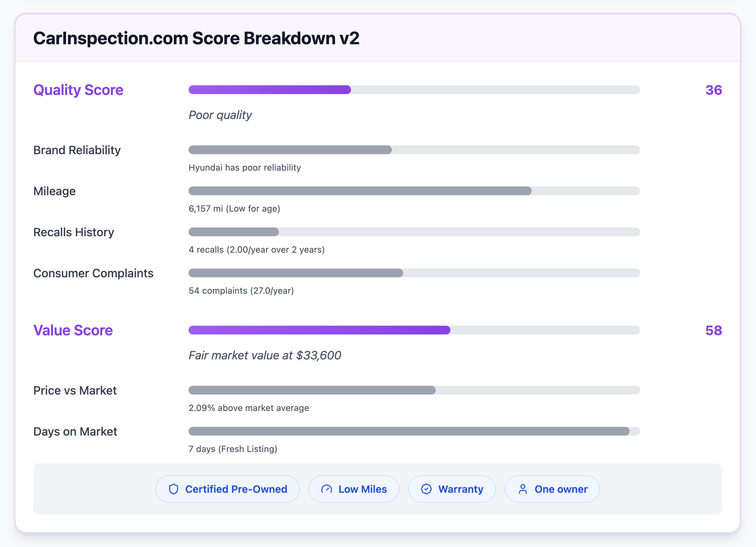
Task: Click the person icon on One owner badge
Action: (x=523, y=489)
